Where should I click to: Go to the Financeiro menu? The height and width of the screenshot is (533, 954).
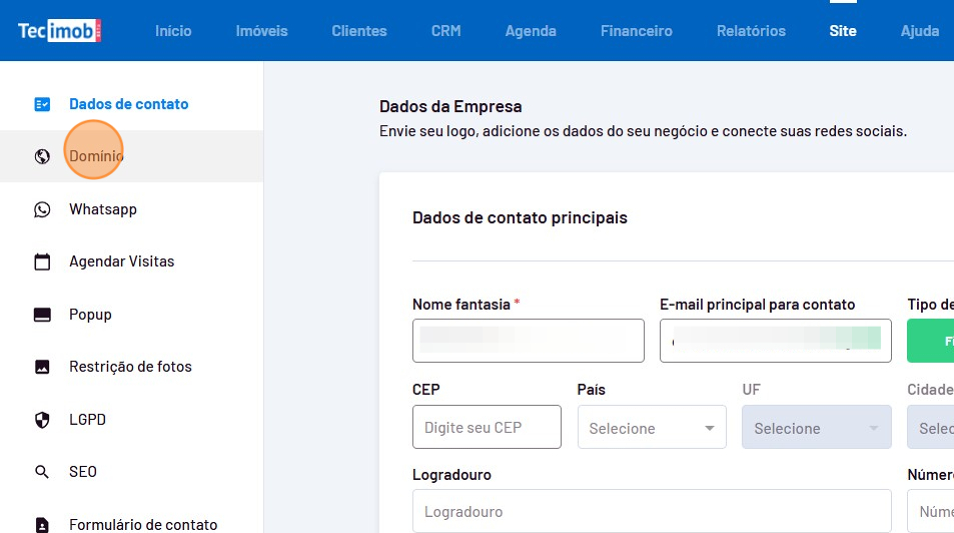[636, 31]
